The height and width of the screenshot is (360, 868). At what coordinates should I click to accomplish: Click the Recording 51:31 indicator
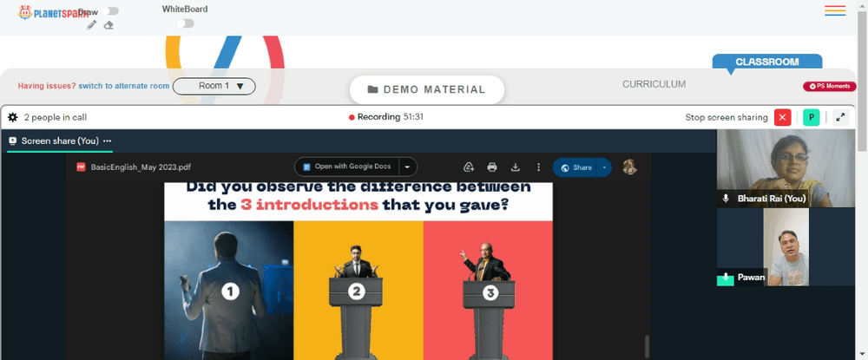click(x=386, y=117)
